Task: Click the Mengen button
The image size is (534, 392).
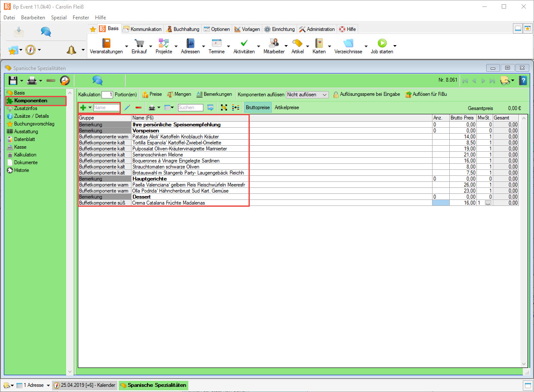Action: click(x=179, y=94)
